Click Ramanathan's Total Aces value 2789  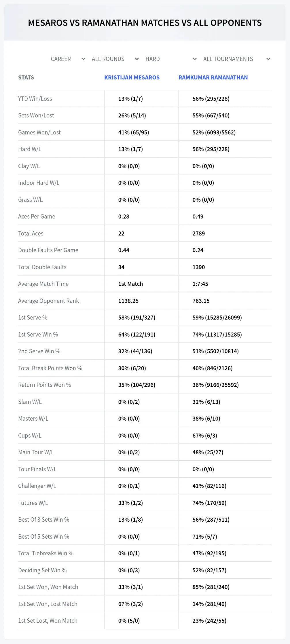tap(199, 233)
